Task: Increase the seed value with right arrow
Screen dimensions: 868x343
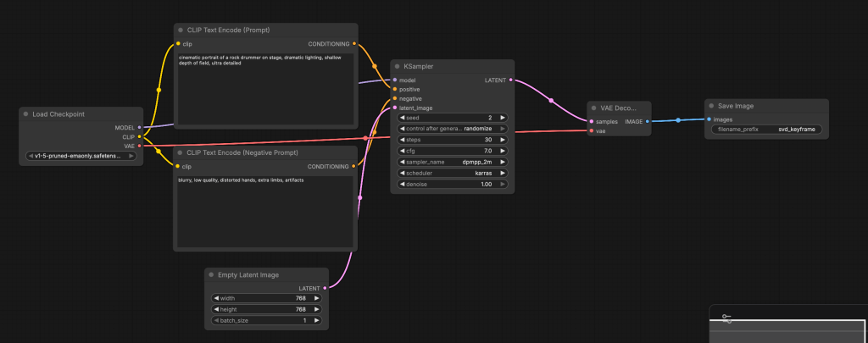Action: coord(503,118)
